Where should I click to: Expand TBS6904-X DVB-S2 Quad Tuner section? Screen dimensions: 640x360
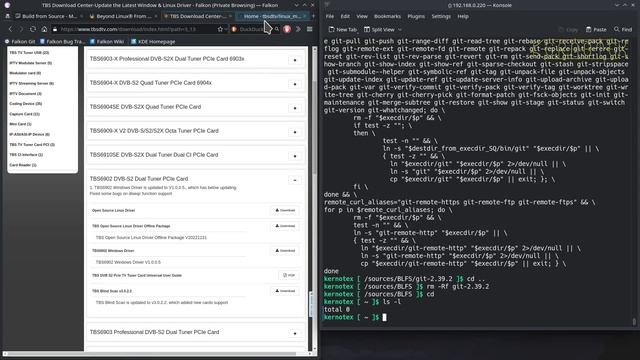point(295,84)
